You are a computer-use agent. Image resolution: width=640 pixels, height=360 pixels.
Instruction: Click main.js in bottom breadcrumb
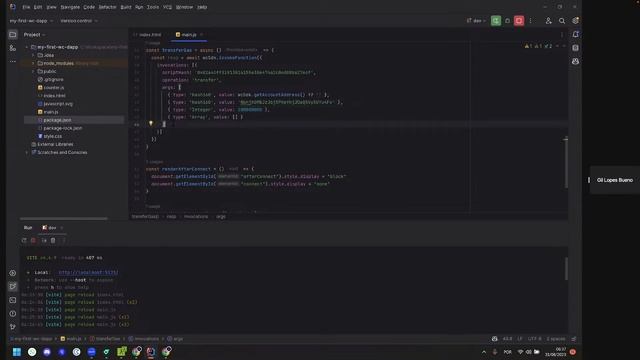pos(71,339)
